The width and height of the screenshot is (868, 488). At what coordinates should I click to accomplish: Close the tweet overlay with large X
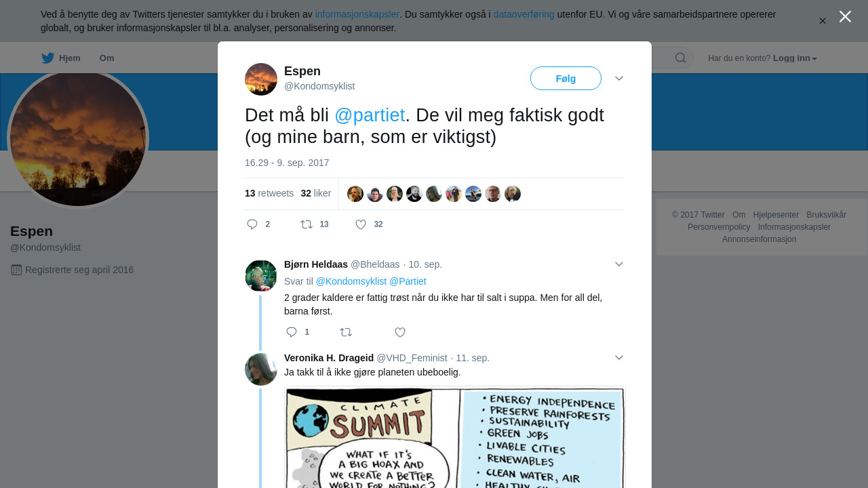(x=845, y=16)
